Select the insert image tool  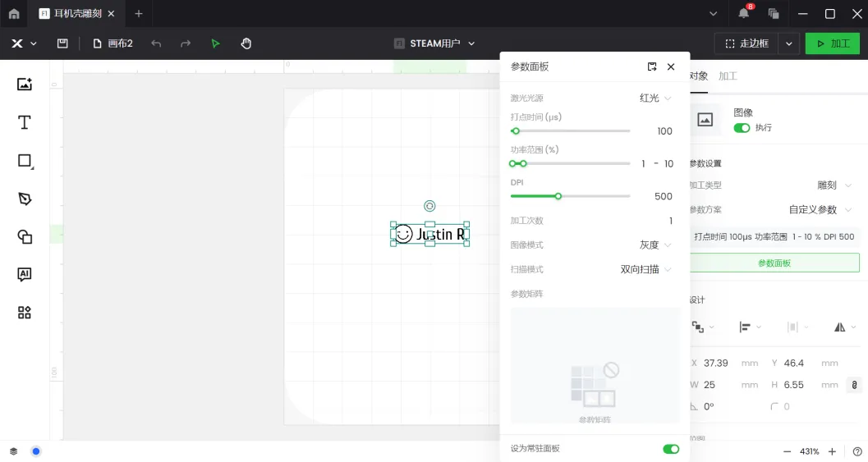pyautogui.click(x=25, y=84)
